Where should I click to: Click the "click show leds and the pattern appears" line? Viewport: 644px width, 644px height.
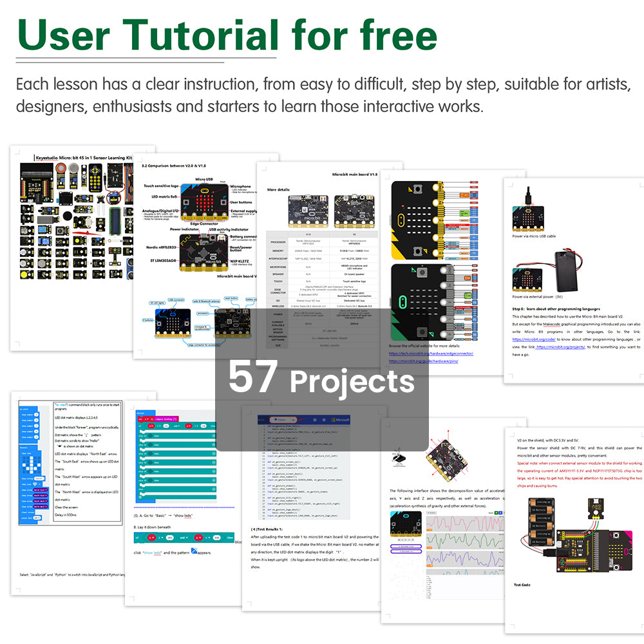pyautogui.click(x=173, y=553)
